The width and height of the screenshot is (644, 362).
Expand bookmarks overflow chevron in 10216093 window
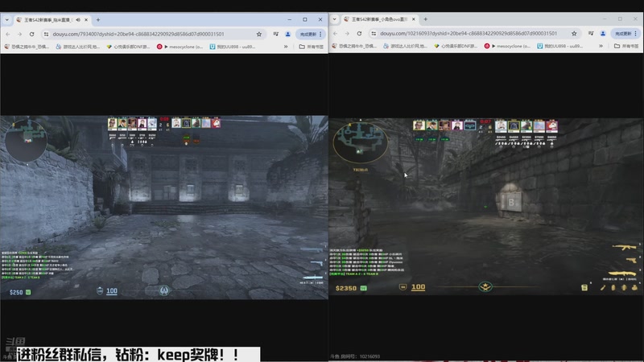click(x=601, y=46)
